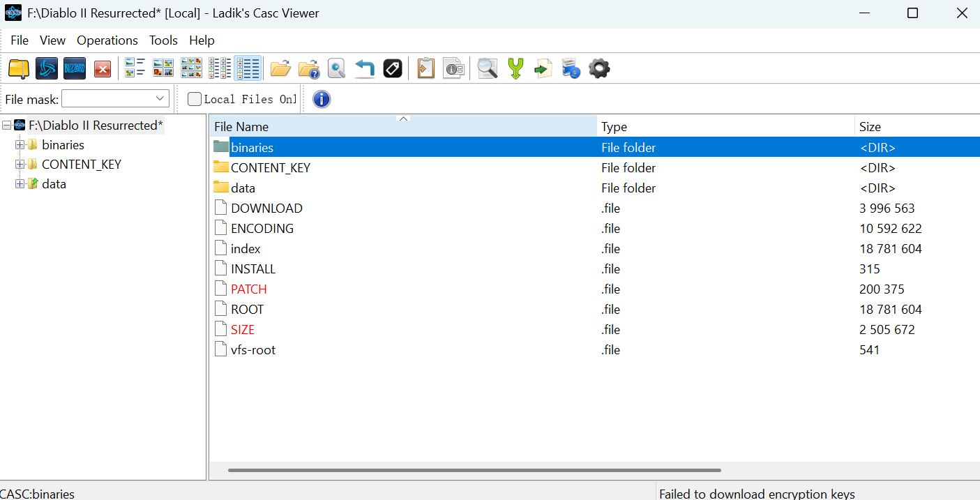Expand the CONTENT_KEY tree node
Viewport: 980px width, 500px height.
(x=20, y=165)
